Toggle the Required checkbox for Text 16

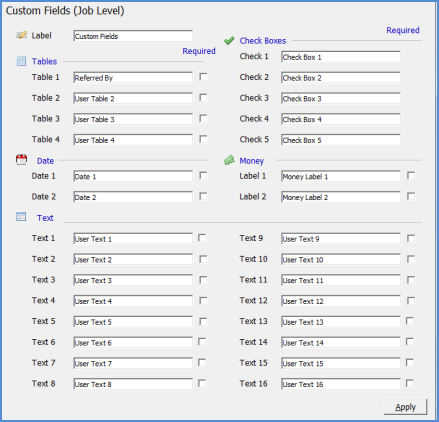pos(410,383)
